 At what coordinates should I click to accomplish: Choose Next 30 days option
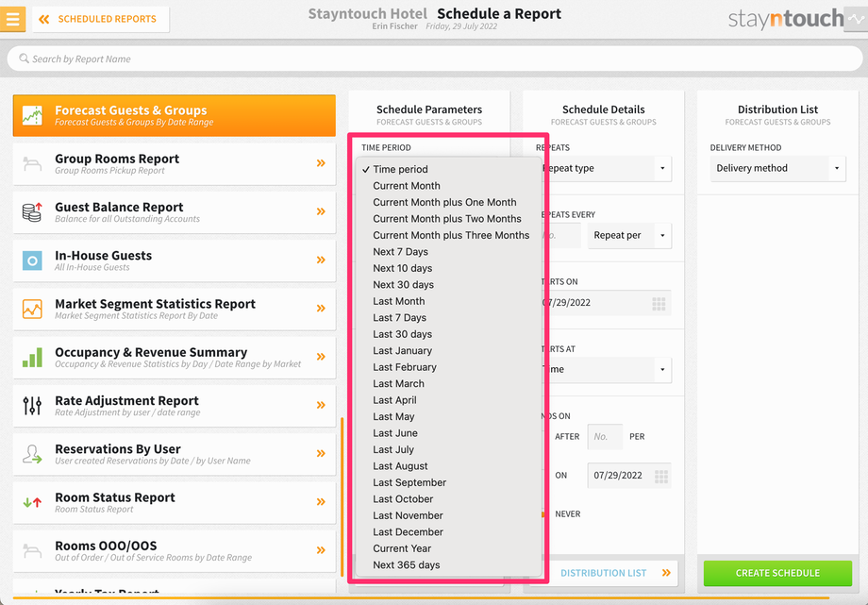point(448,285)
